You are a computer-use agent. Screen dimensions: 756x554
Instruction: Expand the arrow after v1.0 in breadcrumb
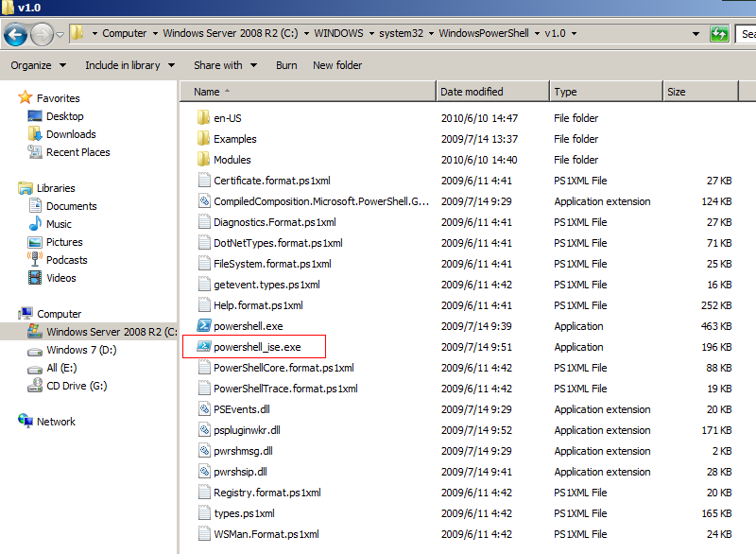pyautogui.click(x=575, y=33)
